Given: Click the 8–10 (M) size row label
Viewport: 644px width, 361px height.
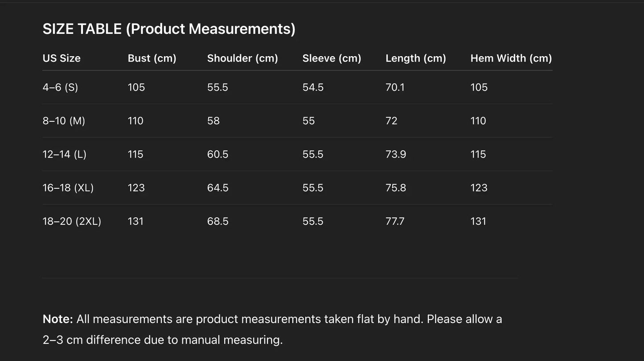Looking at the screenshot, I should pyautogui.click(x=64, y=121).
